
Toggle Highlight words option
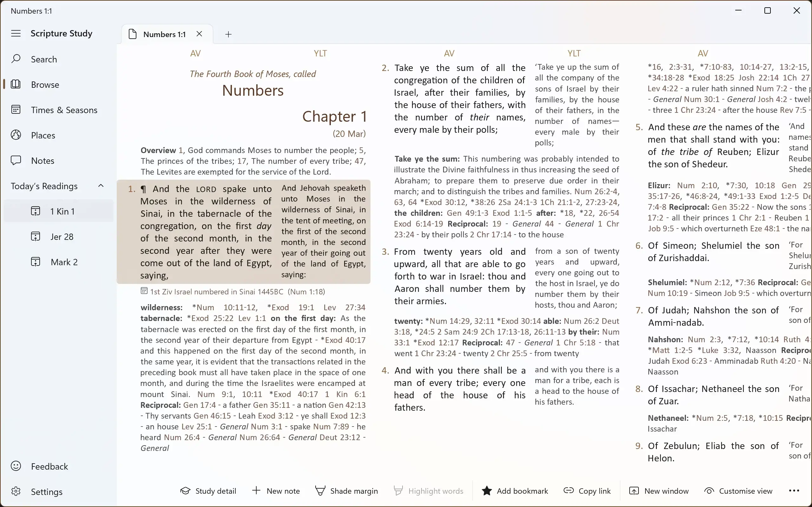[x=429, y=491]
